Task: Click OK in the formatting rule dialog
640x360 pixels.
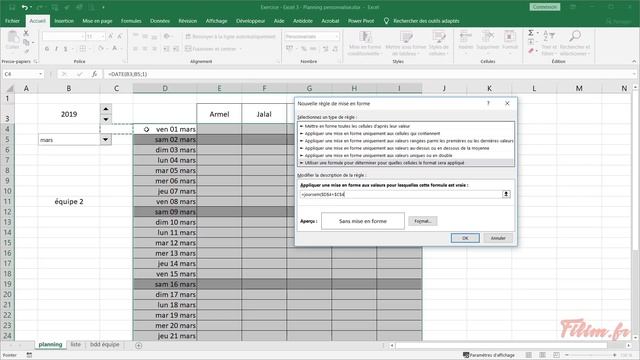Action: (465, 238)
